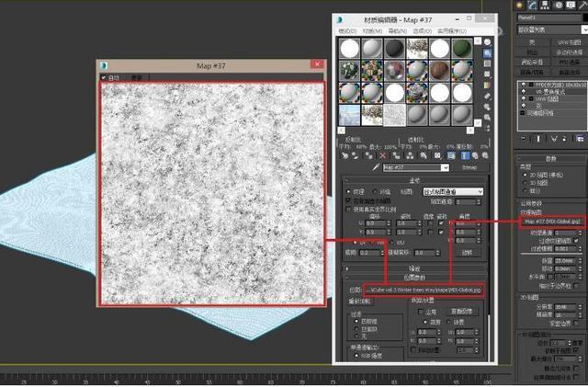The width and height of the screenshot is (588, 387).
Task: Open 模式(D) menu in Material Editor
Action: tap(347, 31)
